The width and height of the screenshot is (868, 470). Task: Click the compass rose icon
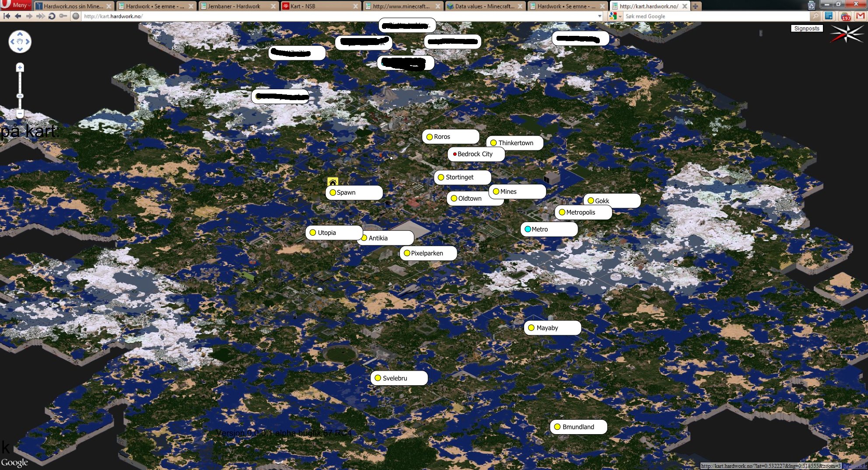pos(847,33)
